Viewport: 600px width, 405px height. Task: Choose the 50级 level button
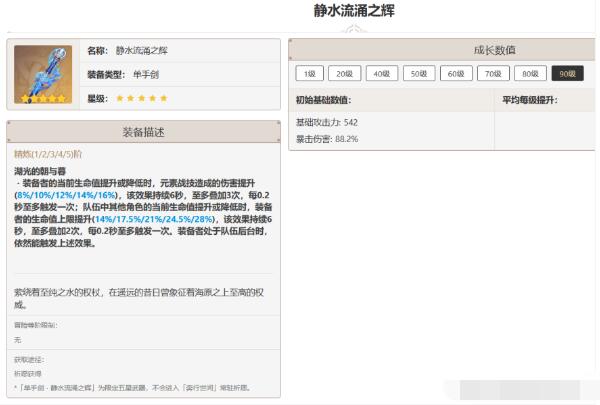419,73
